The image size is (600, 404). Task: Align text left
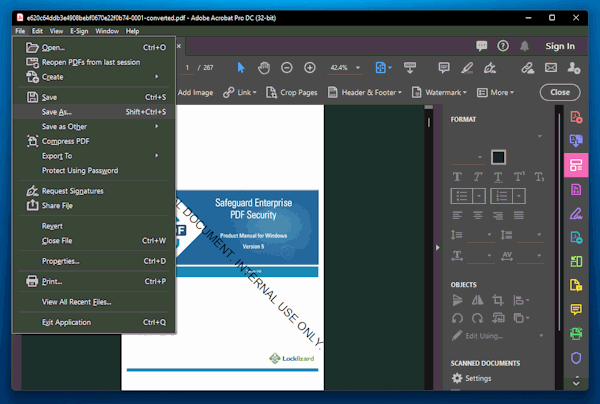click(x=457, y=216)
